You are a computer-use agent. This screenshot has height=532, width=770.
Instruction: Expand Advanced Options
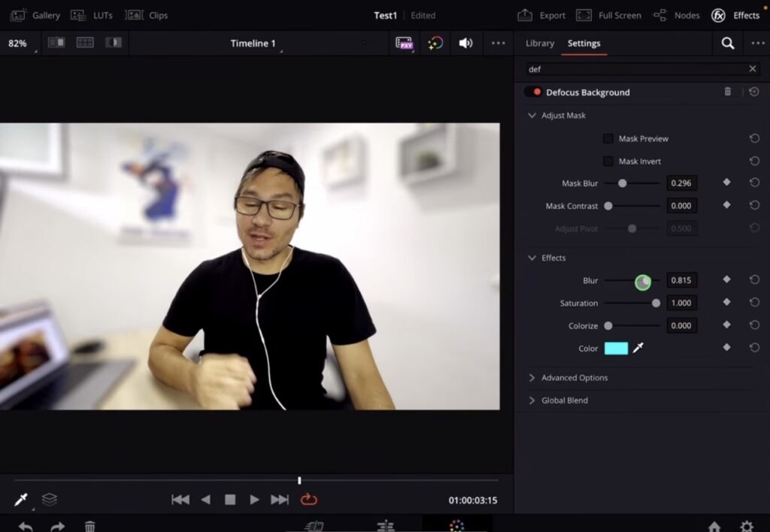[532, 377]
